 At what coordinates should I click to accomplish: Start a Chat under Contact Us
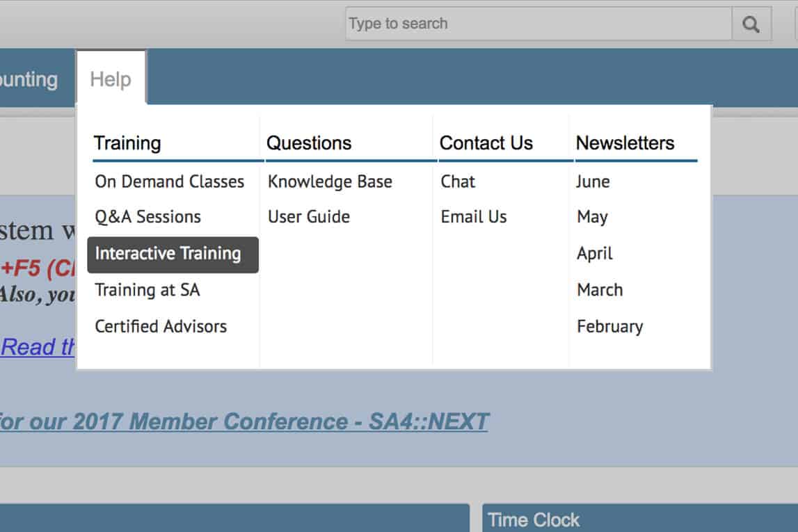click(x=458, y=182)
